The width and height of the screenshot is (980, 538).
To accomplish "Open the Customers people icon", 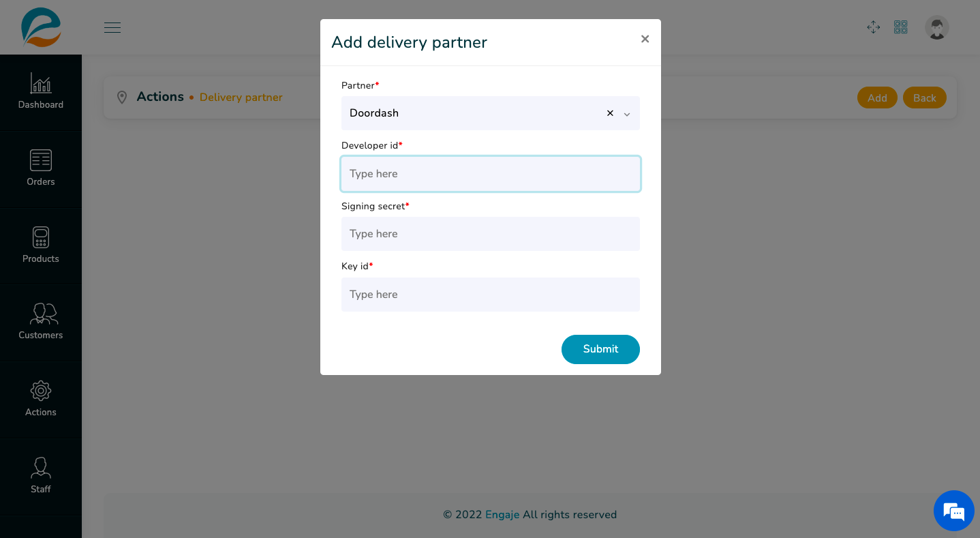I will tap(44, 314).
